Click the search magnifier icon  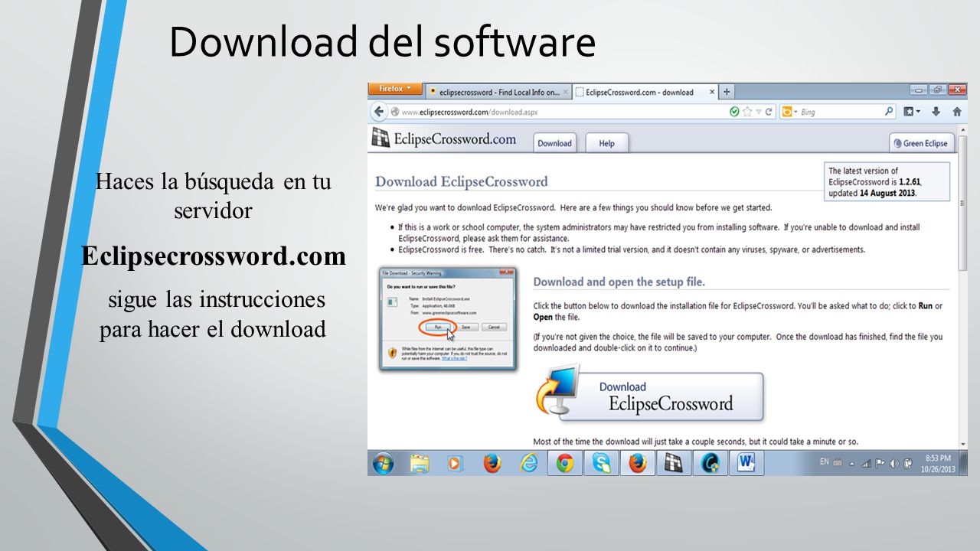click(889, 112)
